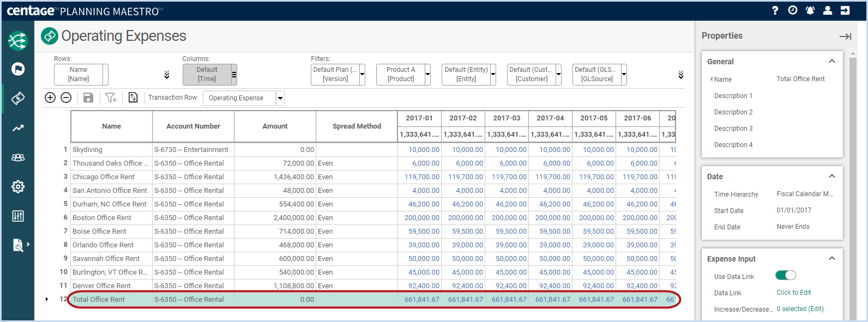The height and width of the screenshot is (322, 868).
Task: Expand the document search sidebar submenu arrow
Action: [28, 245]
